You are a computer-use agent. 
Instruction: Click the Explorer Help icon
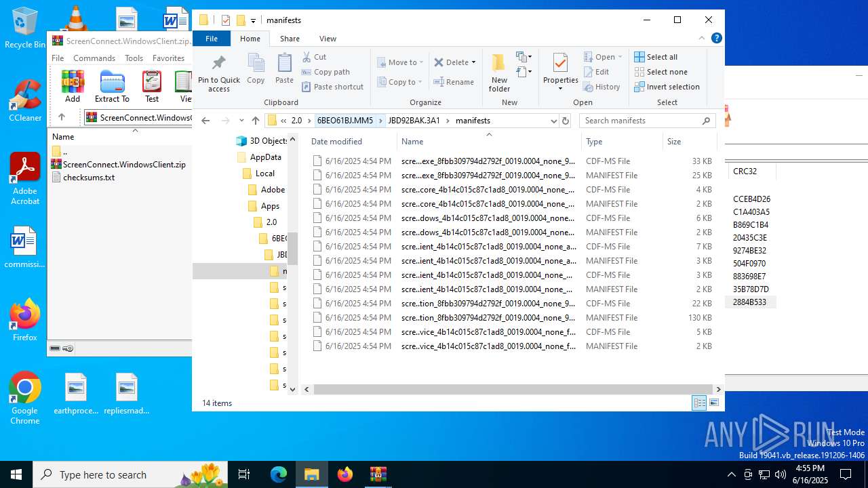(716, 39)
